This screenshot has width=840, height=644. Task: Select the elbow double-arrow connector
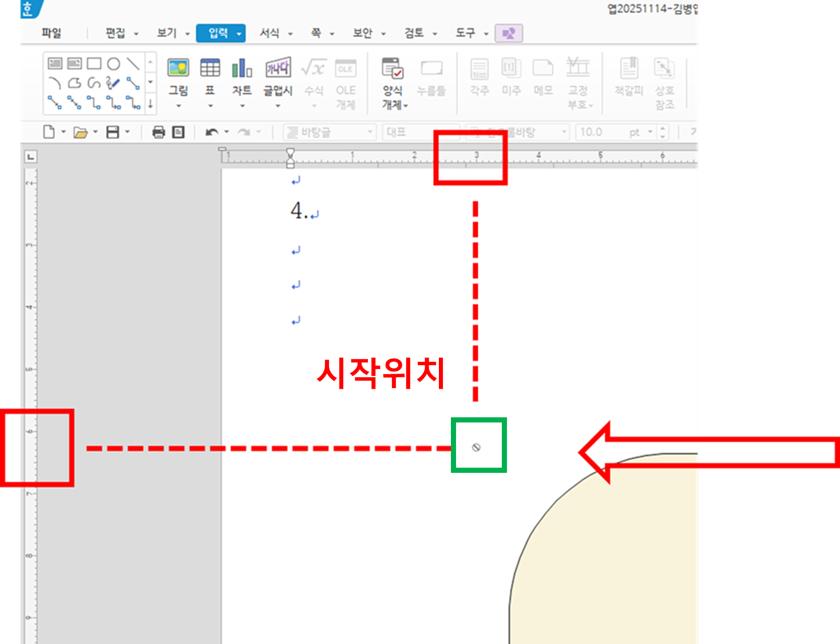(x=133, y=102)
